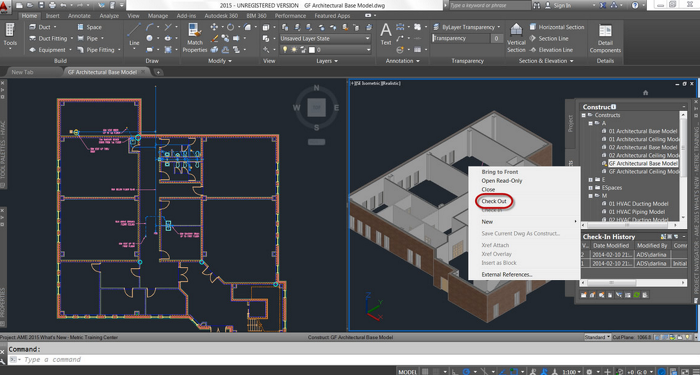Select the Space tool
This screenshot has width=700, height=375.
(x=89, y=27)
